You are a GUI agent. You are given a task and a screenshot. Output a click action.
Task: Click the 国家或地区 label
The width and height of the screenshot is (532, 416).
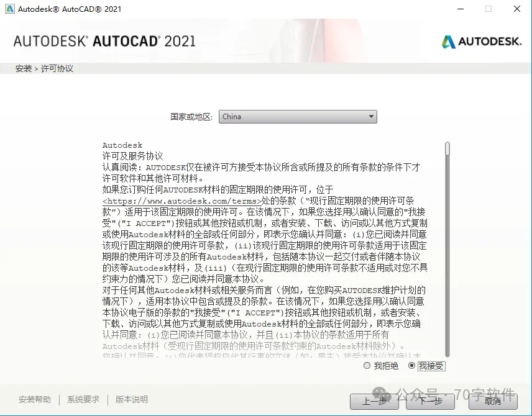(x=191, y=117)
